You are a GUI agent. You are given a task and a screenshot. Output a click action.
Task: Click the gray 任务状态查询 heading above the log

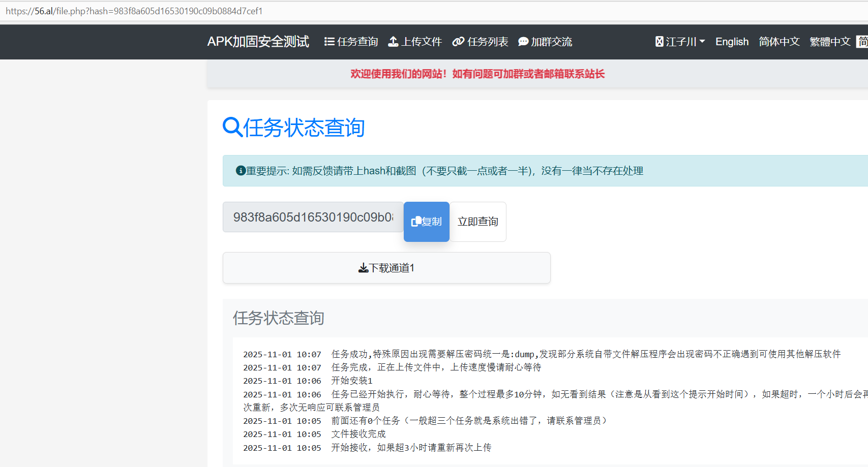(279, 318)
